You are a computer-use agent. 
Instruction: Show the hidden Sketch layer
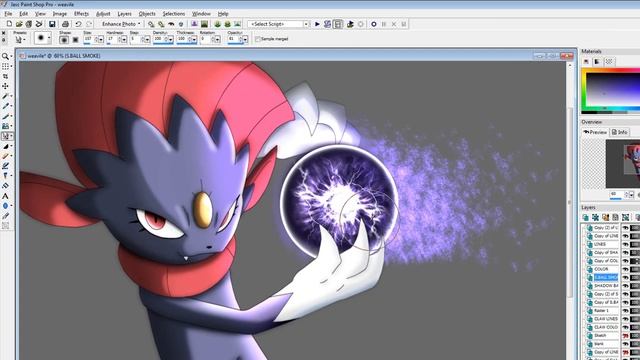tap(625, 336)
